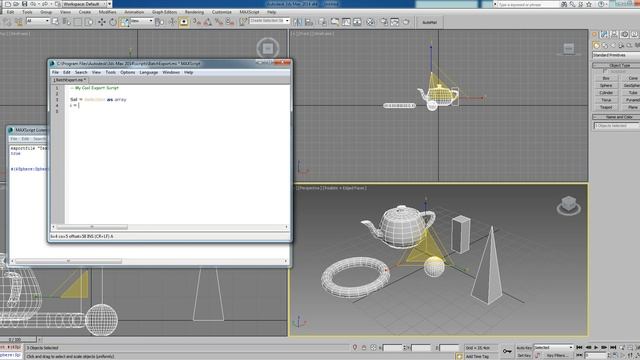The image size is (640, 360).
Task: Play the animation
Action: [x=596, y=347]
